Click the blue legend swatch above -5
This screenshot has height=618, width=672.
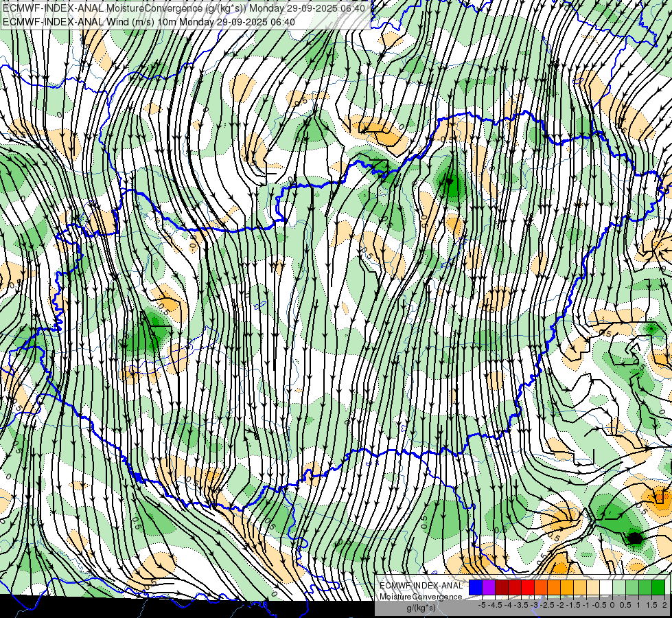(x=476, y=587)
